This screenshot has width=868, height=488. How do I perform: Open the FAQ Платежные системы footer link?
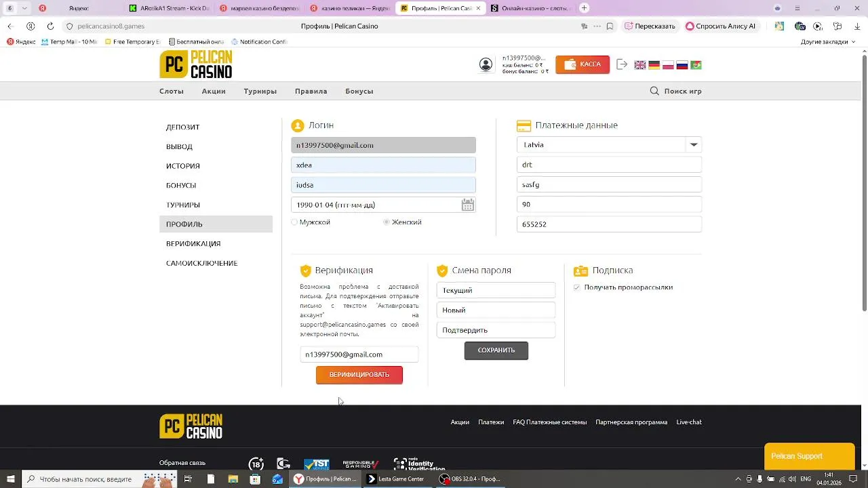tap(550, 422)
